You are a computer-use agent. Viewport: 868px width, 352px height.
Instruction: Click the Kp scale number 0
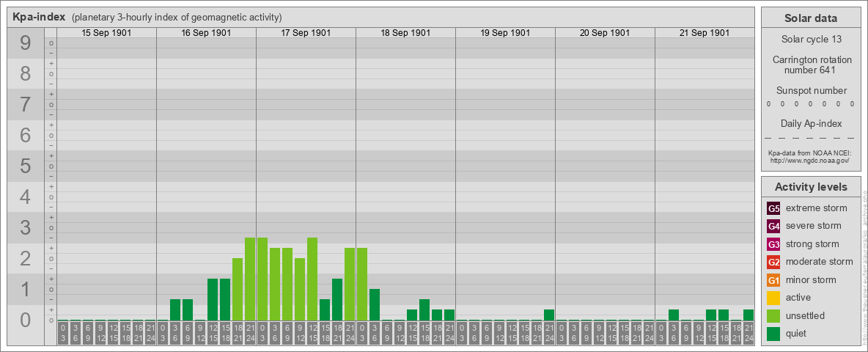pos(26,320)
